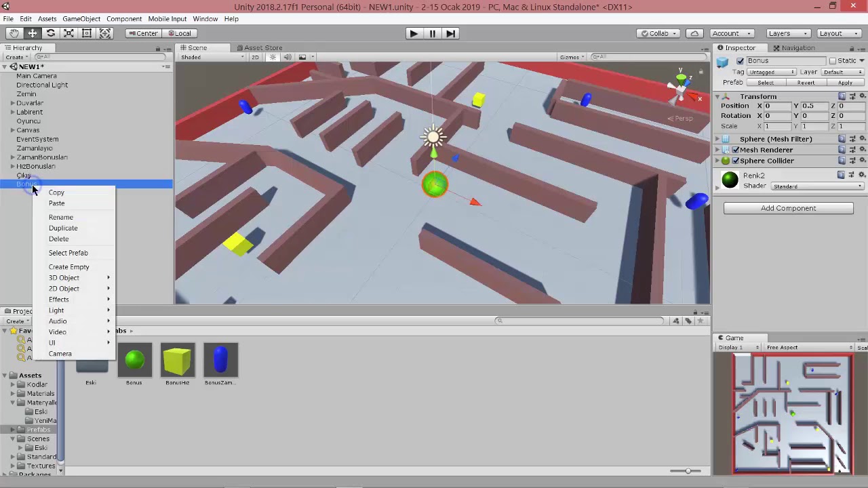
Task: Switch to the Asset Store tab
Action: (x=259, y=47)
